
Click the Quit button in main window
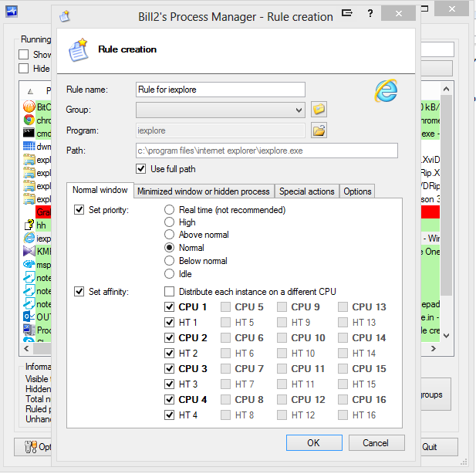pos(437,447)
